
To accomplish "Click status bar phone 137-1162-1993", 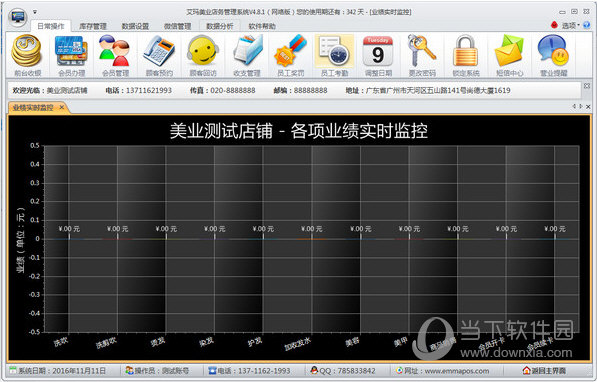I will coord(264,371).
